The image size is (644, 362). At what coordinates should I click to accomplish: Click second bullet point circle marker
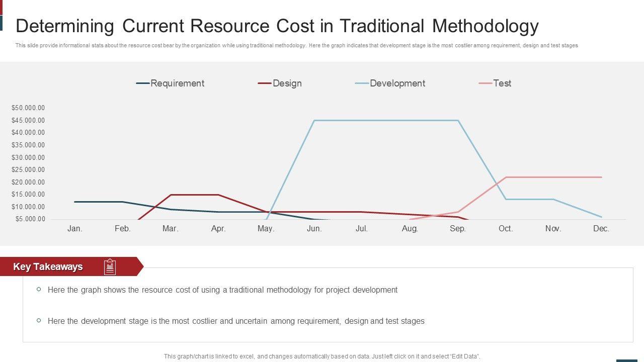39,321
